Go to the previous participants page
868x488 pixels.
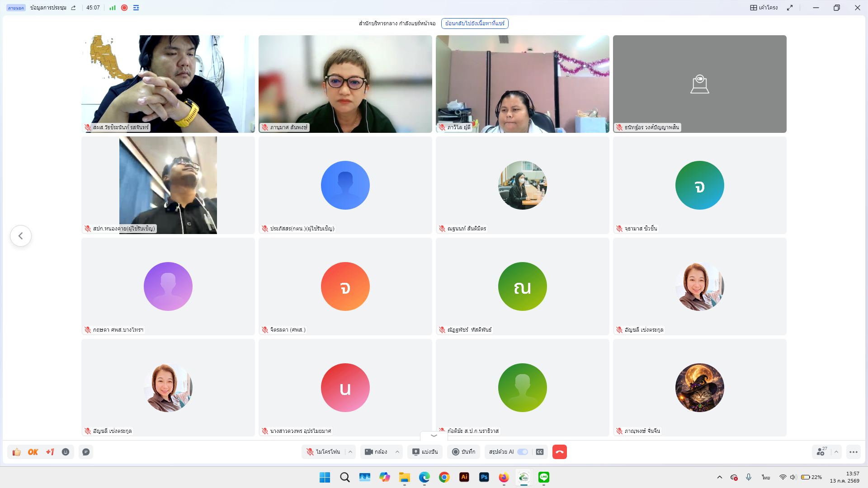tap(21, 236)
